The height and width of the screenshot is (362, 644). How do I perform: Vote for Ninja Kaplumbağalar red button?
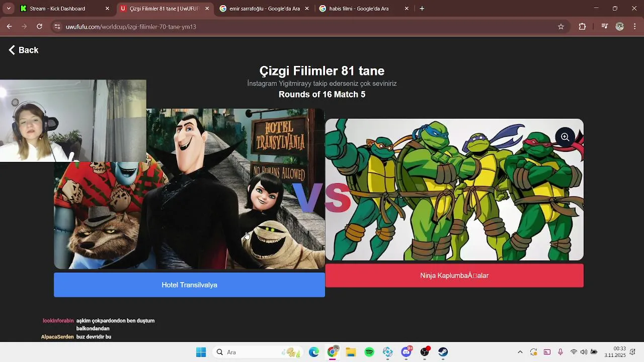click(x=454, y=276)
